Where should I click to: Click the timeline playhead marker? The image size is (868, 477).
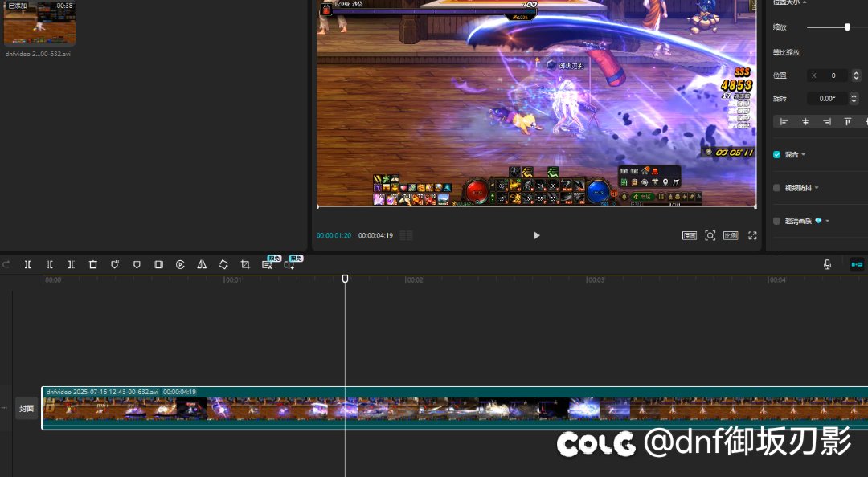[345, 279]
